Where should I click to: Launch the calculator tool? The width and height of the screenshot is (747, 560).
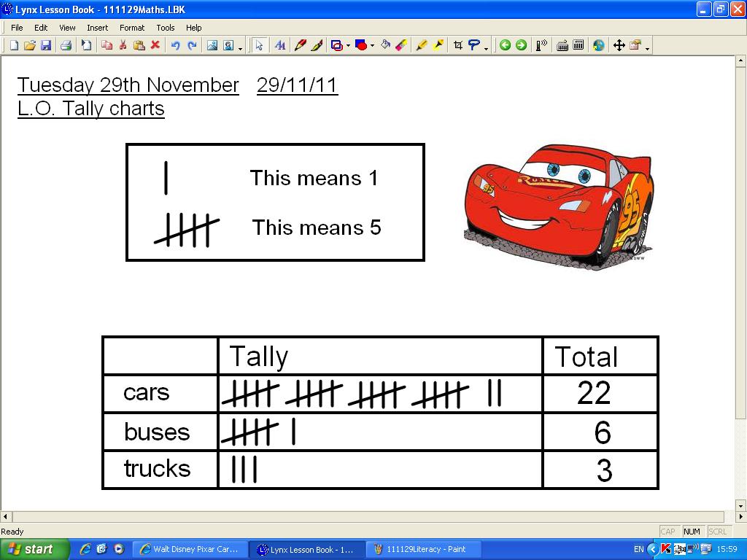[578, 45]
